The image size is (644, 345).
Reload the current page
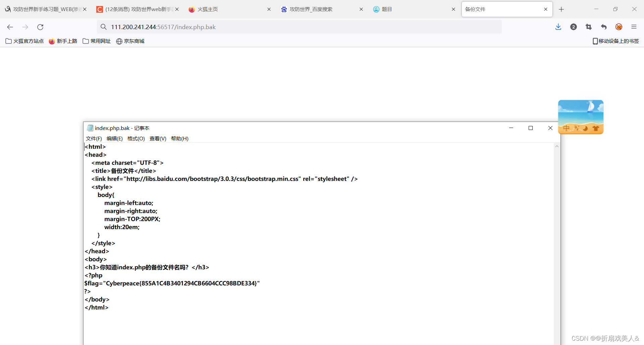coord(40,27)
